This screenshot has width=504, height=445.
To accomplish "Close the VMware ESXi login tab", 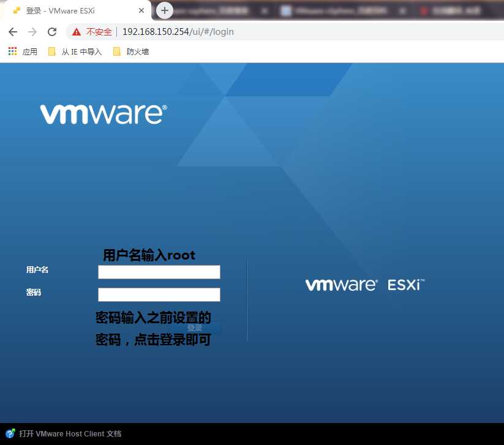I will 141,10.
